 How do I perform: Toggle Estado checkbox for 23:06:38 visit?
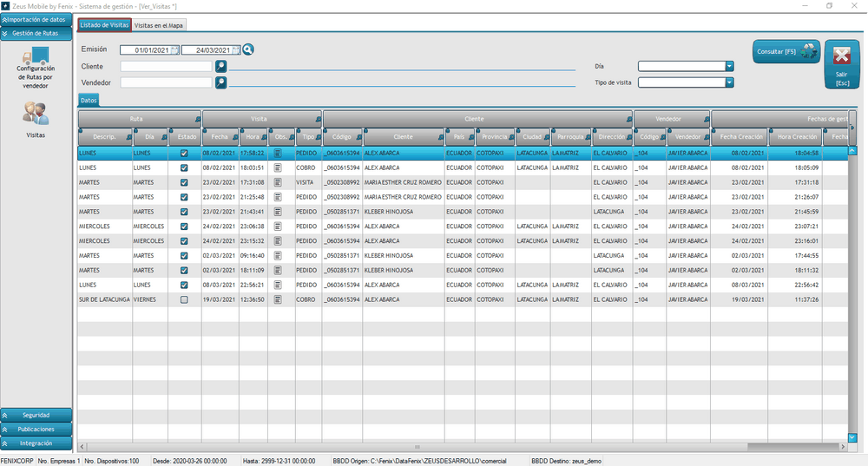(x=184, y=226)
